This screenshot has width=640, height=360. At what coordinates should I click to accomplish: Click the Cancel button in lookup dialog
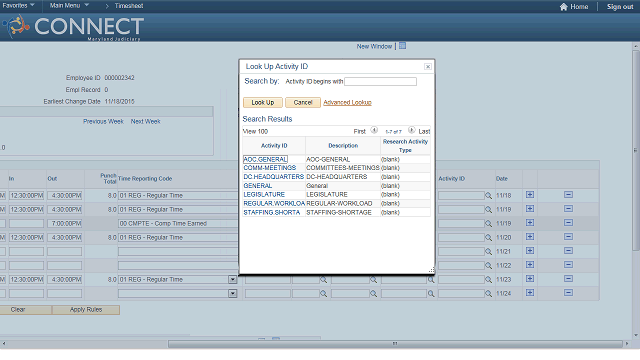pyautogui.click(x=303, y=102)
